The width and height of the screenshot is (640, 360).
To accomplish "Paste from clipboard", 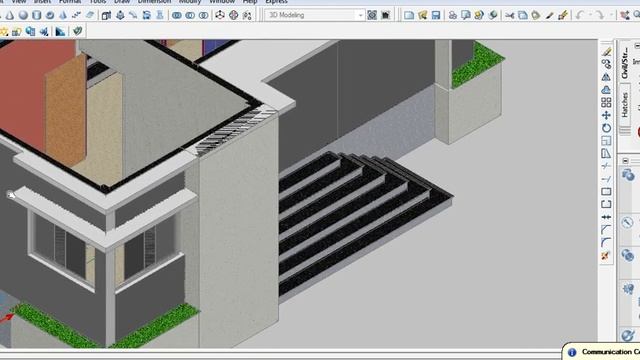I will pyautogui.click(x=536, y=16).
